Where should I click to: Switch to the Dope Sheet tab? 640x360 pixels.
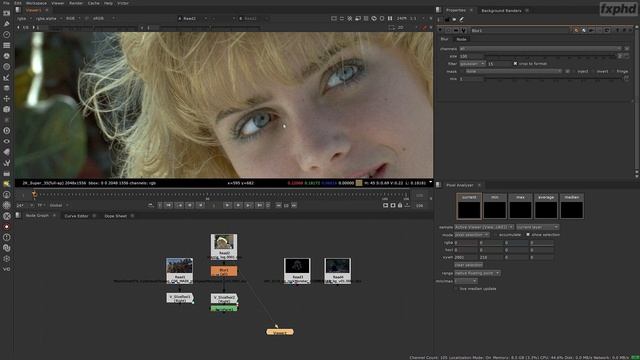(x=116, y=216)
